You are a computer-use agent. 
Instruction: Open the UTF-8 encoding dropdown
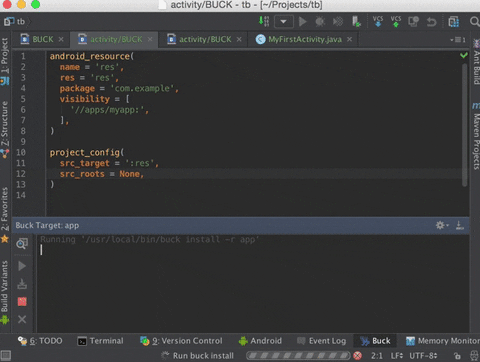[x=423, y=356]
